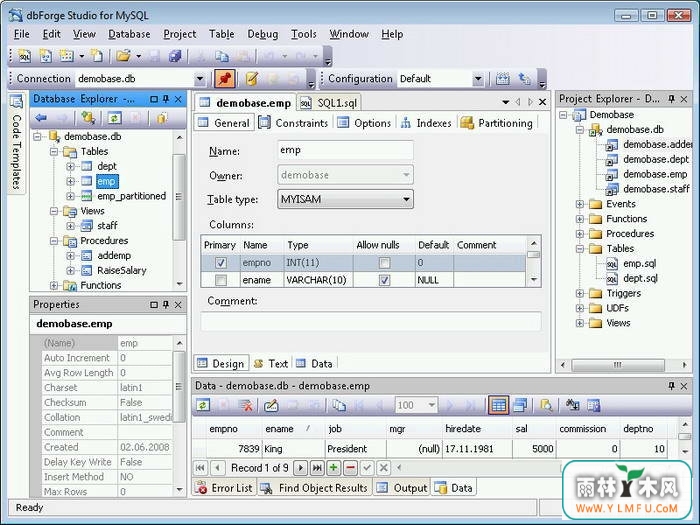
Task: Open the Indexes tab
Action: (426, 123)
